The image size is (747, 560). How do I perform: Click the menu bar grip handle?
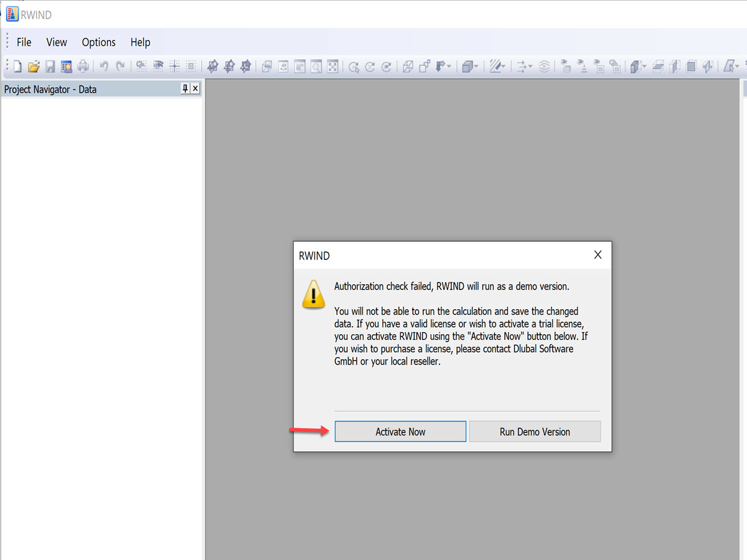[7, 42]
